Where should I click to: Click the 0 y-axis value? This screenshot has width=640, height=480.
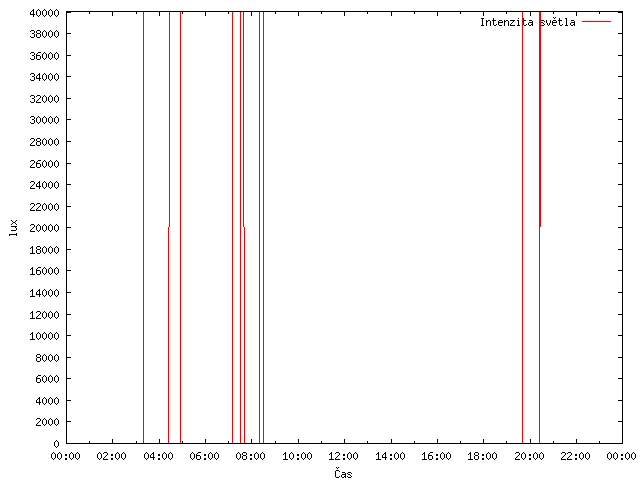pos(56,444)
